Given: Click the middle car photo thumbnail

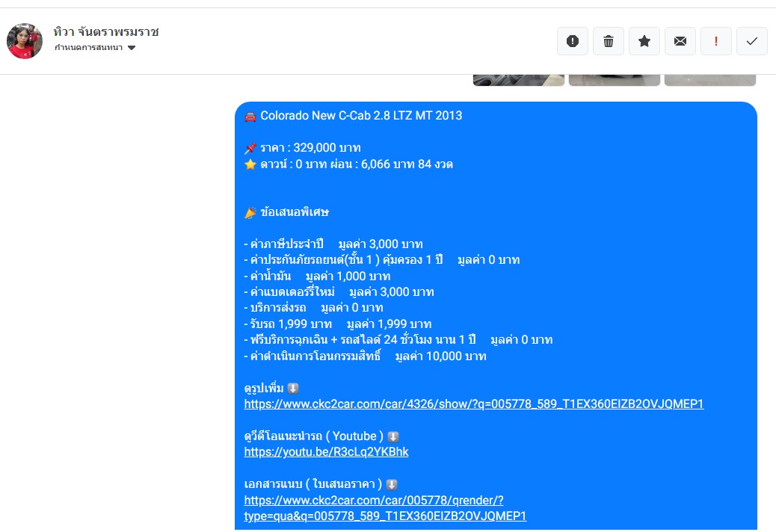Looking at the screenshot, I should click(615, 80).
